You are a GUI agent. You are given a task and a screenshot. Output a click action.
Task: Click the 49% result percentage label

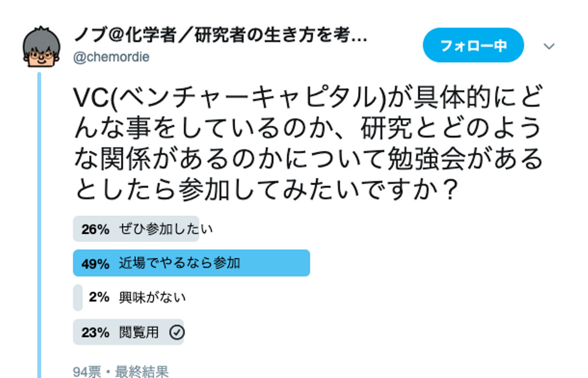point(95,264)
